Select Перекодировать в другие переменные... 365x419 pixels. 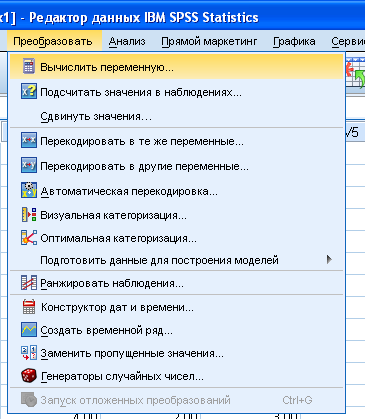click(x=176, y=166)
